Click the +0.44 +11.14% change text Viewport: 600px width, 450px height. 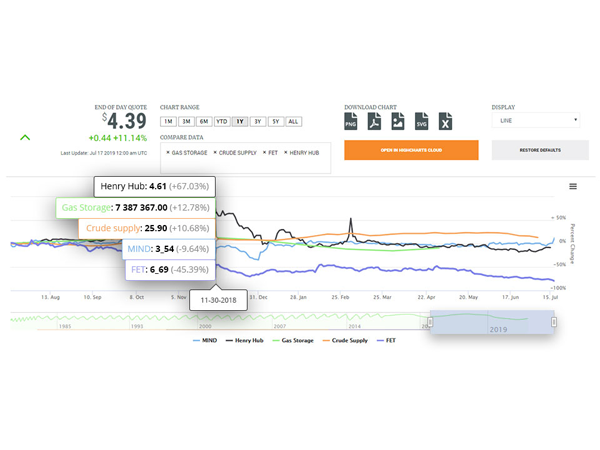click(x=117, y=138)
